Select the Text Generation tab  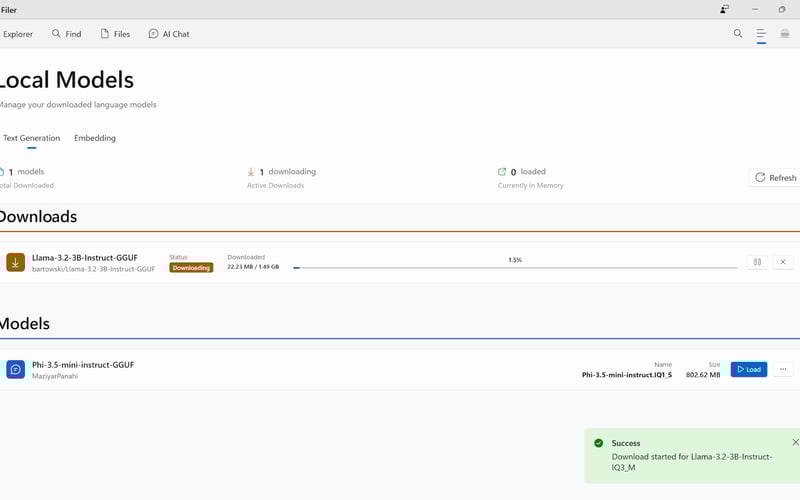[x=32, y=138]
